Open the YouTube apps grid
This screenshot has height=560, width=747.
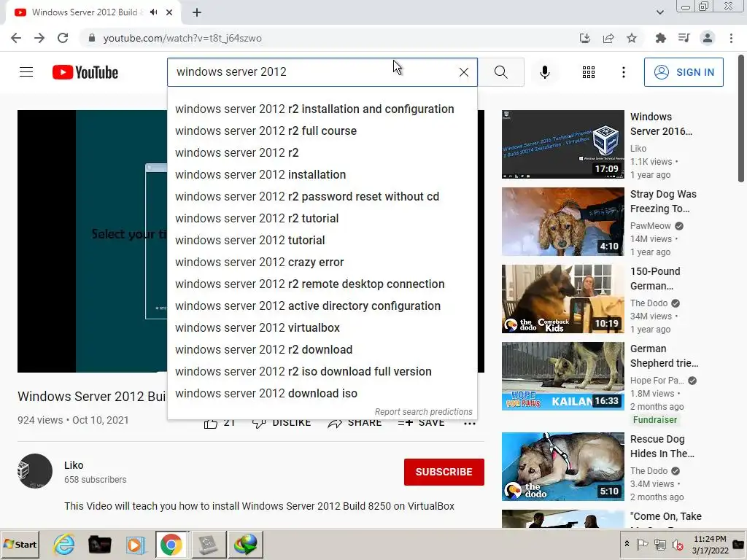coord(589,72)
